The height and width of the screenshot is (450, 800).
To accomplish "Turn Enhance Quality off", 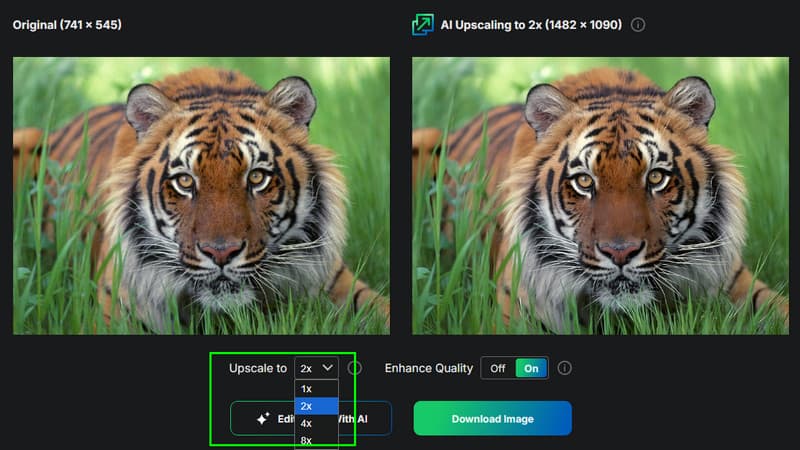I will [498, 368].
